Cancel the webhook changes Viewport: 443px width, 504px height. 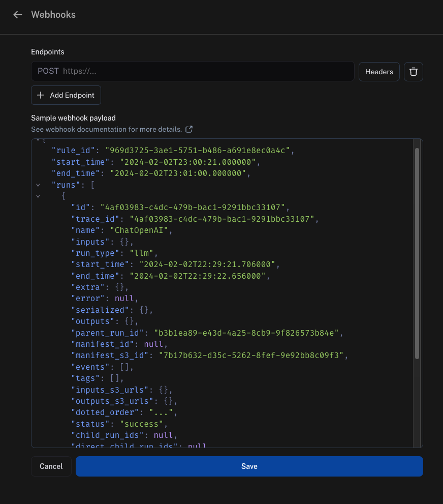(51, 466)
